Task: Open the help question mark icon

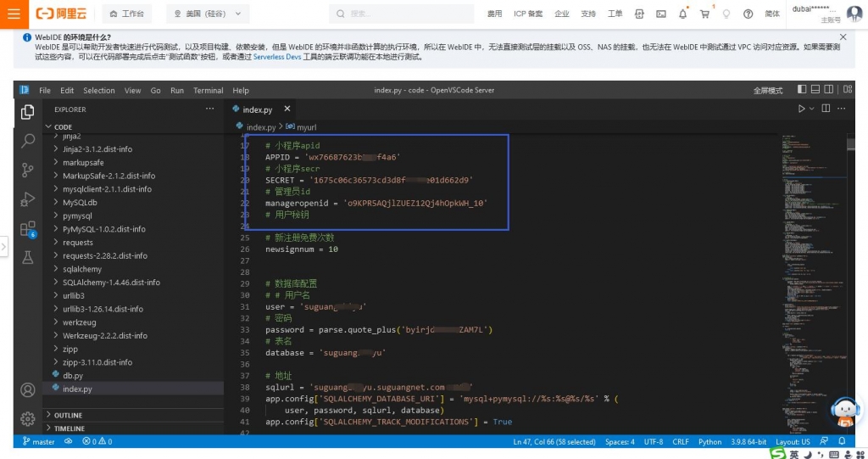Action: coord(748,14)
